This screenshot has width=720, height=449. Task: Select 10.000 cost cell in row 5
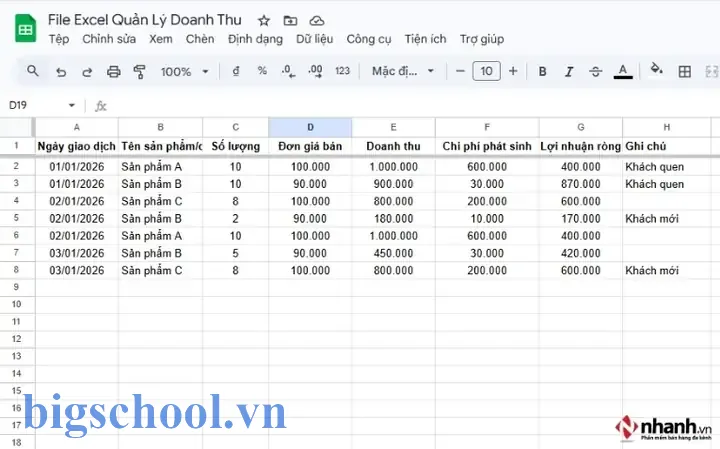pos(487,219)
